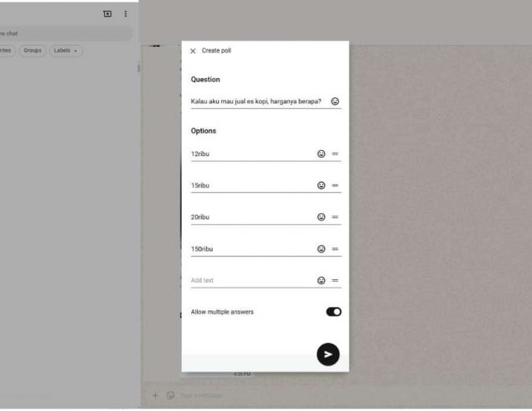Open emoji picker for 150ribu option
The image size is (532, 411).
point(321,249)
